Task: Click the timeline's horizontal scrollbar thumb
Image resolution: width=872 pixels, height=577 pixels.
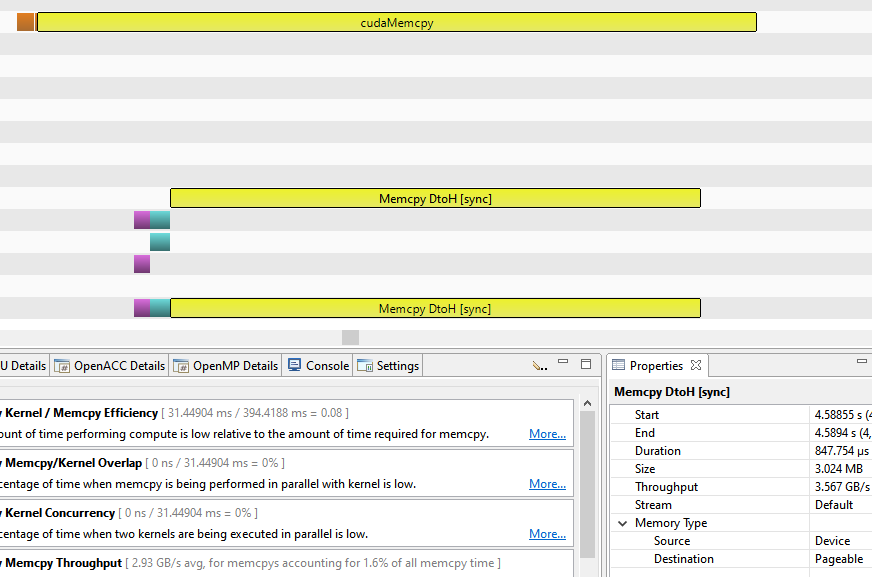Action: click(350, 338)
